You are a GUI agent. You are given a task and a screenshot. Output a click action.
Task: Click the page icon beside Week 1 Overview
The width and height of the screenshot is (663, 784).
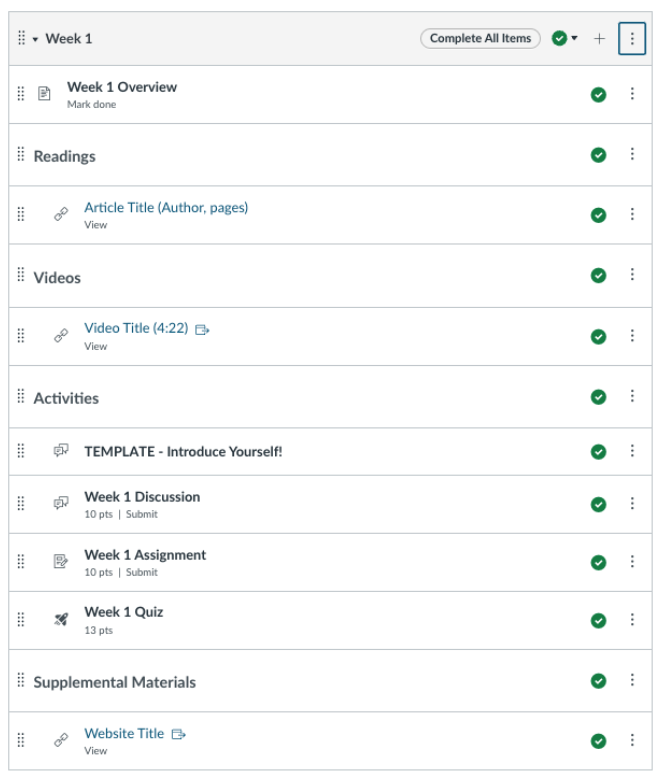click(44, 94)
